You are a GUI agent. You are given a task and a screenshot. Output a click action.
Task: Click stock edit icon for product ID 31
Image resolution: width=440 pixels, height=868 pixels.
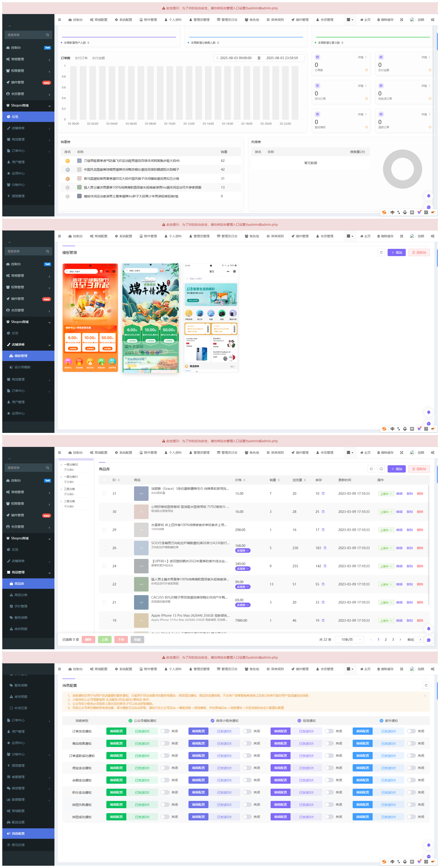(323, 494)
